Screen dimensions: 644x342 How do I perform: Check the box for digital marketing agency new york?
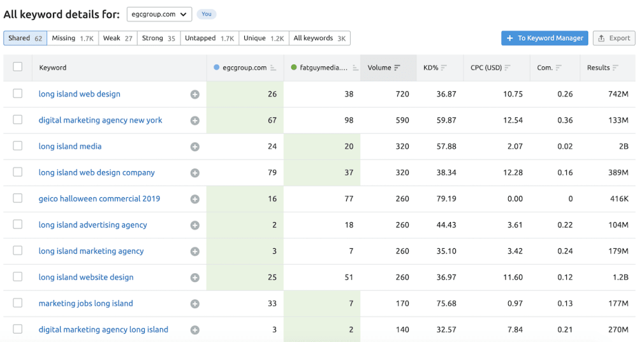(18, 120)
